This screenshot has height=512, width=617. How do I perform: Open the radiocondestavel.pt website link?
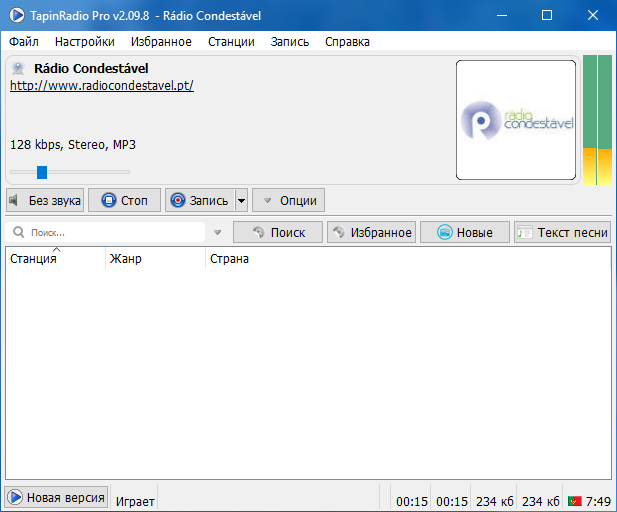[102, 86]
